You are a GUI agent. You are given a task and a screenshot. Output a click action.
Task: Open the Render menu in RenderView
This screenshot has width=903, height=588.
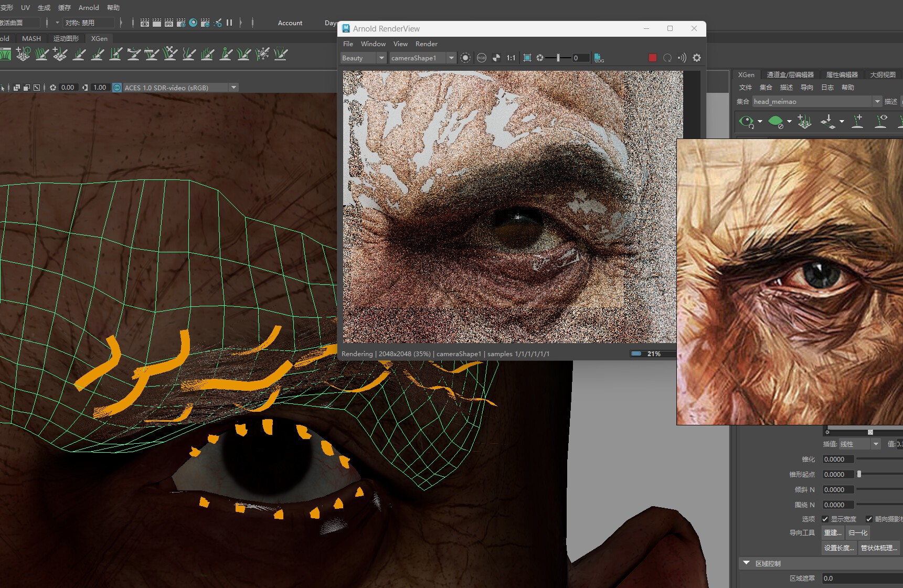(426, 44)
